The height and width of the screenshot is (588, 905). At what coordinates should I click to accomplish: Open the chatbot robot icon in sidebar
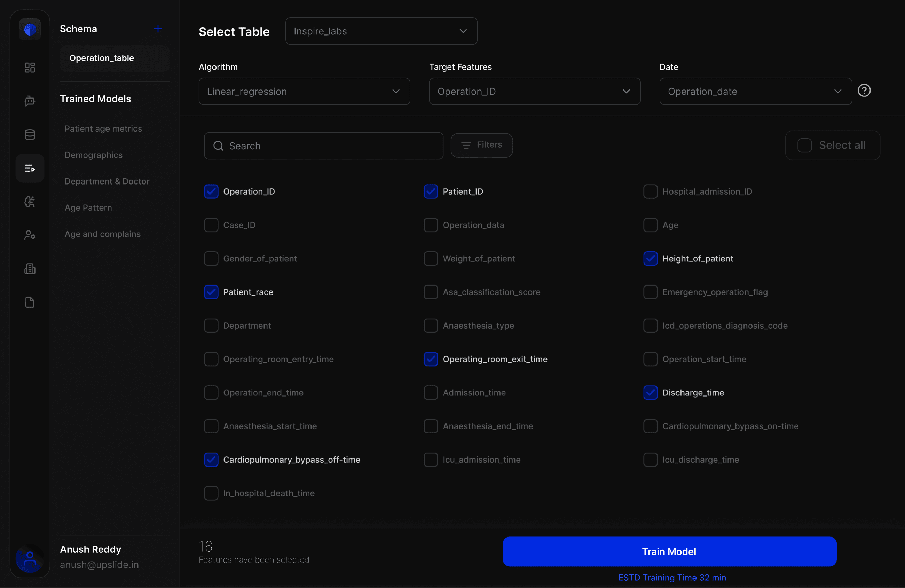point(30,101)
